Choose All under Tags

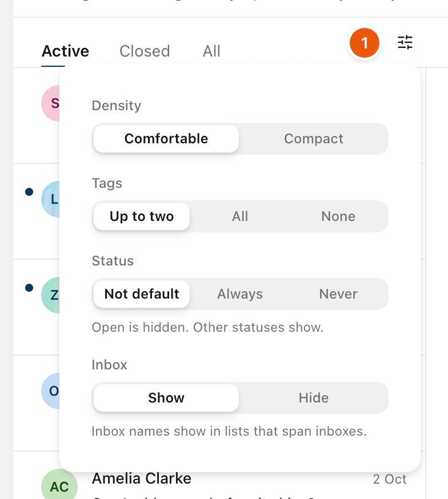tap(240, 216)
